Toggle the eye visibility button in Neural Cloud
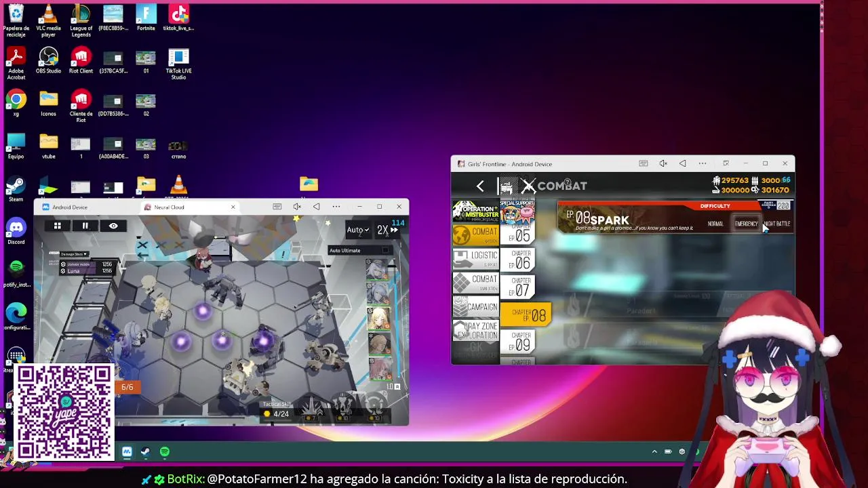The height and width of the screenshot is (488, 868). click(x=113, y=226)
